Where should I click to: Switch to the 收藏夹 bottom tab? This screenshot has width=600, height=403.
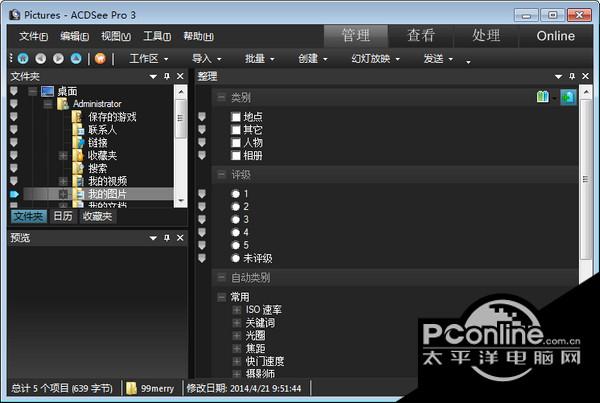click(x=98, y=216)
